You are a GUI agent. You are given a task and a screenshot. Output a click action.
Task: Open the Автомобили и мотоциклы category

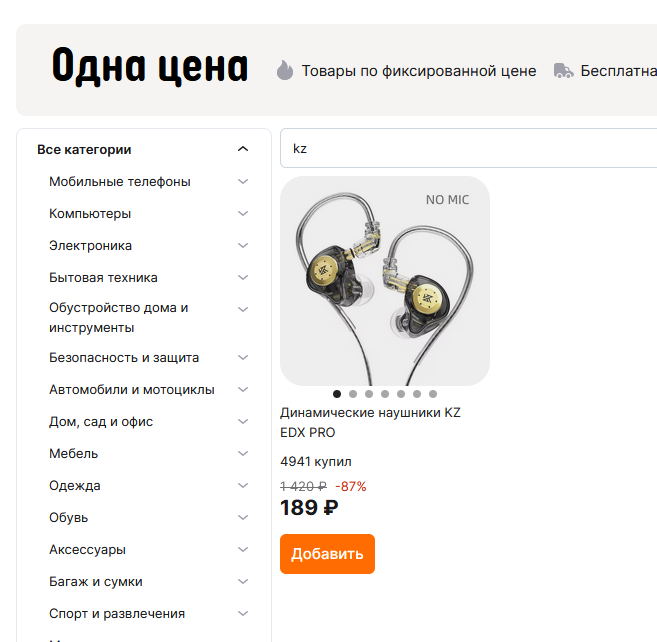pyautogui.click(x=132, y=390)
